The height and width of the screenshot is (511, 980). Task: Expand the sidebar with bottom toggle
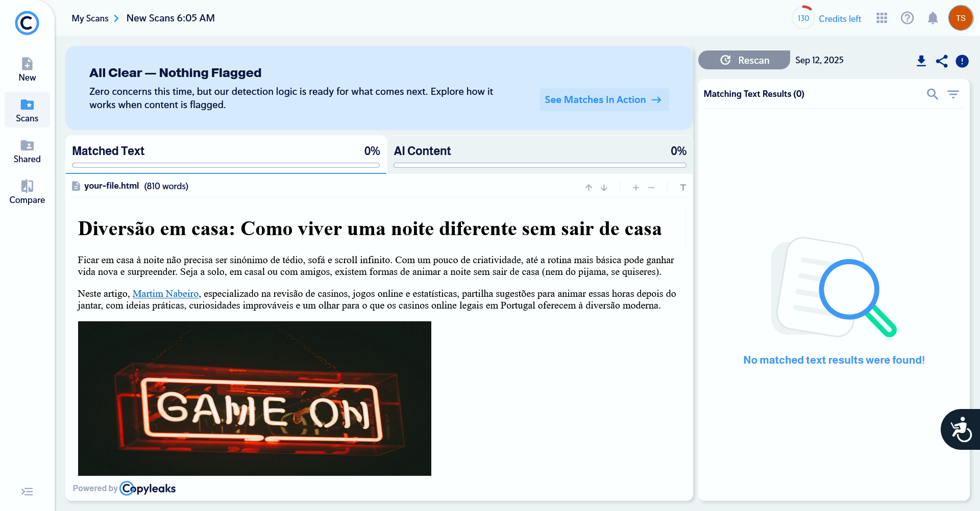tap(27, 492)
